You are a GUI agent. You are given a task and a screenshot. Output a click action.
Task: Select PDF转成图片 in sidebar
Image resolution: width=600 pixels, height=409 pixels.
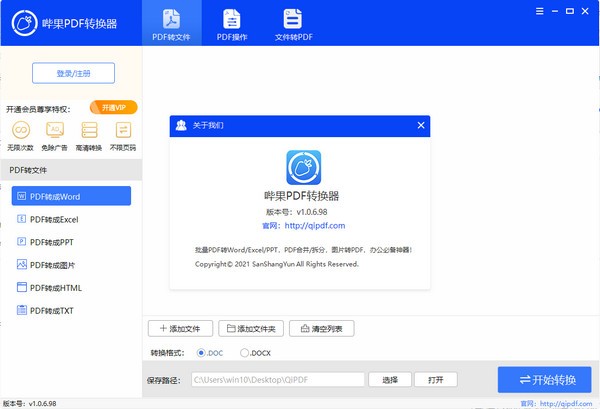pos(71,265)
